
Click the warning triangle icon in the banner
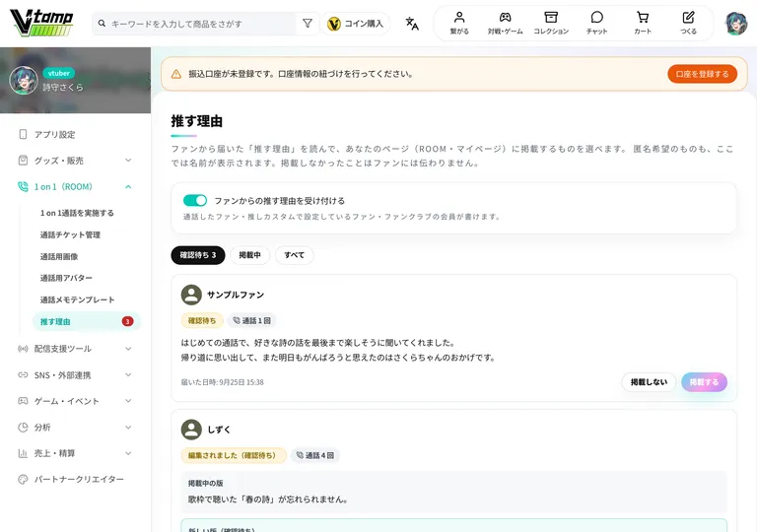click(x=176, y=74)
